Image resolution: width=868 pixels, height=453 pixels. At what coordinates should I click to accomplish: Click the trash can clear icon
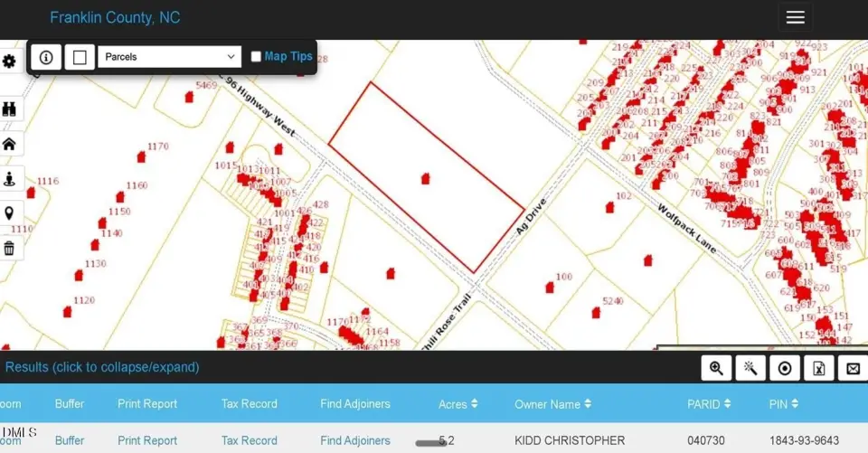pos(10,248)
